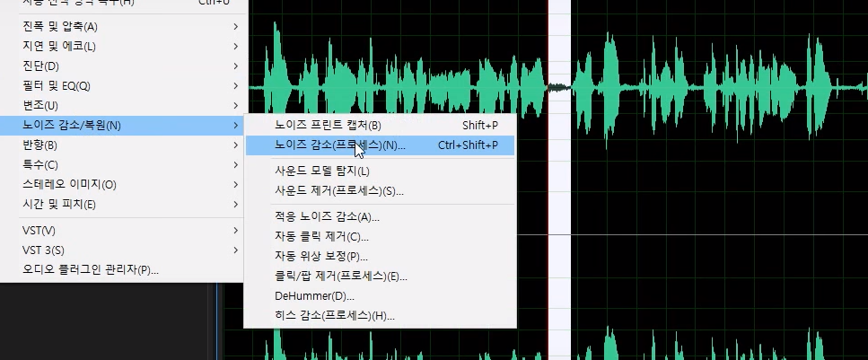The image size is (868, 360).
Task: Expand arrow beside 스테레오 이미지(O)
Action: tap(236, 184)
